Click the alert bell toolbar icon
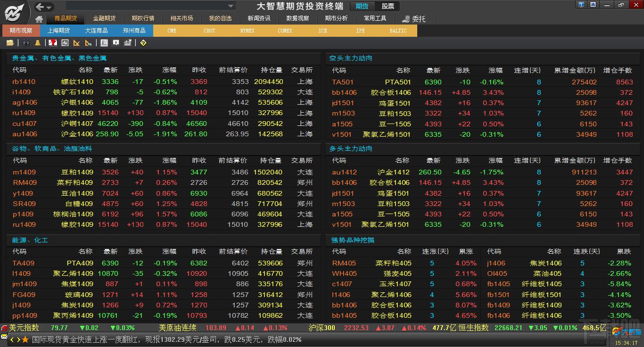This screenshot has height=347, width=644. pyautogui.click(x=37, y=43)
